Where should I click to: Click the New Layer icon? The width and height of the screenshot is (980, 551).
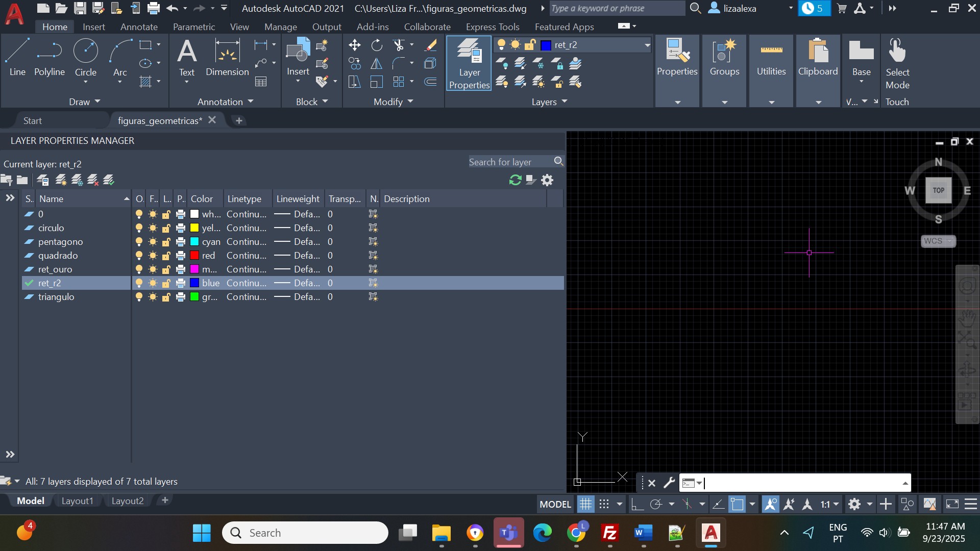(60, 180)
